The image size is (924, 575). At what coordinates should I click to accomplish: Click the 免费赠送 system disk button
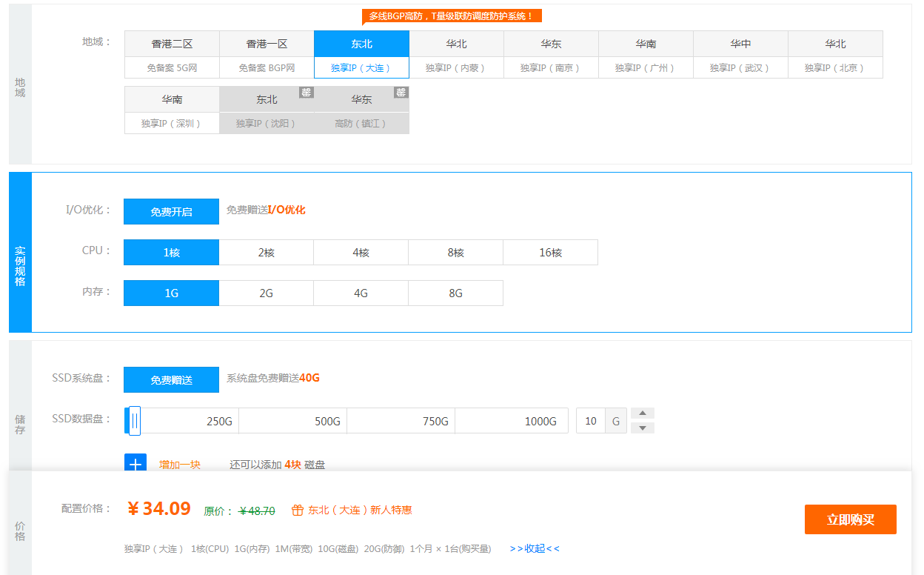171,379
